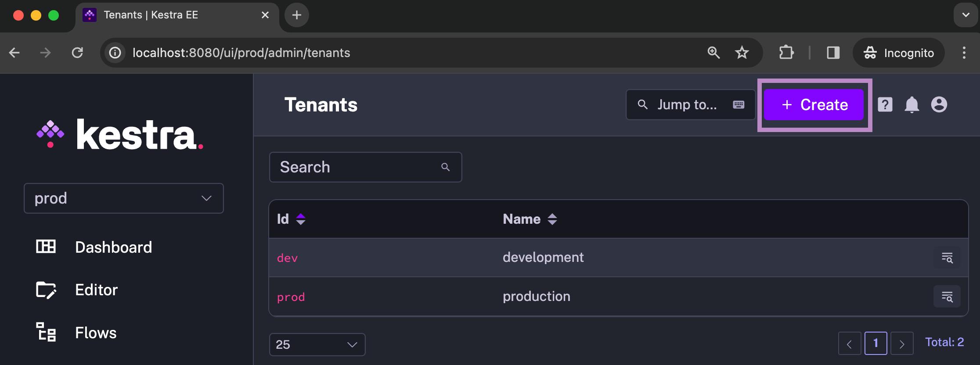Viewport: 980px width, 365px height.
Task: Go to Editor in the sidebar
Action: (96, 290)
